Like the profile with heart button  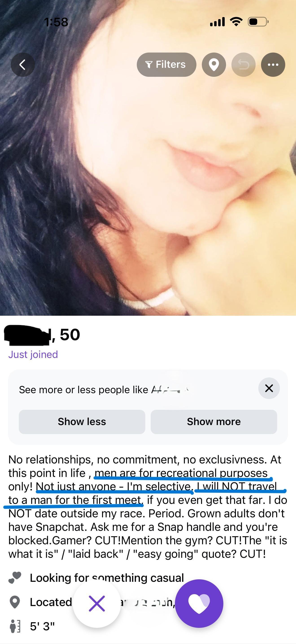click(199, 604)
